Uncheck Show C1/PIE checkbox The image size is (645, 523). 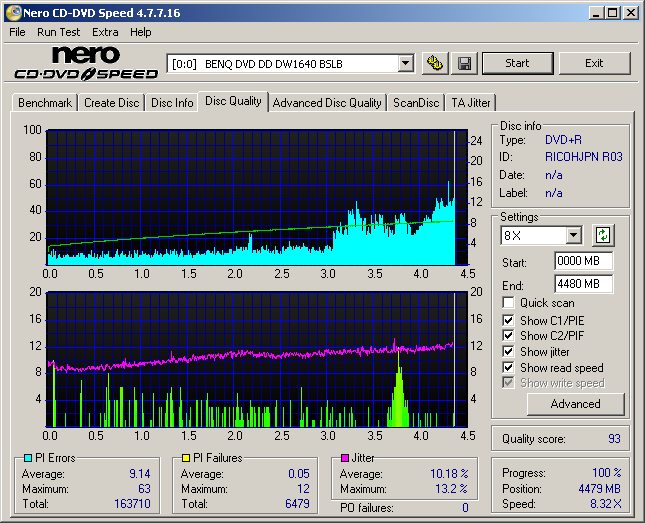click(x=509, y=320)
